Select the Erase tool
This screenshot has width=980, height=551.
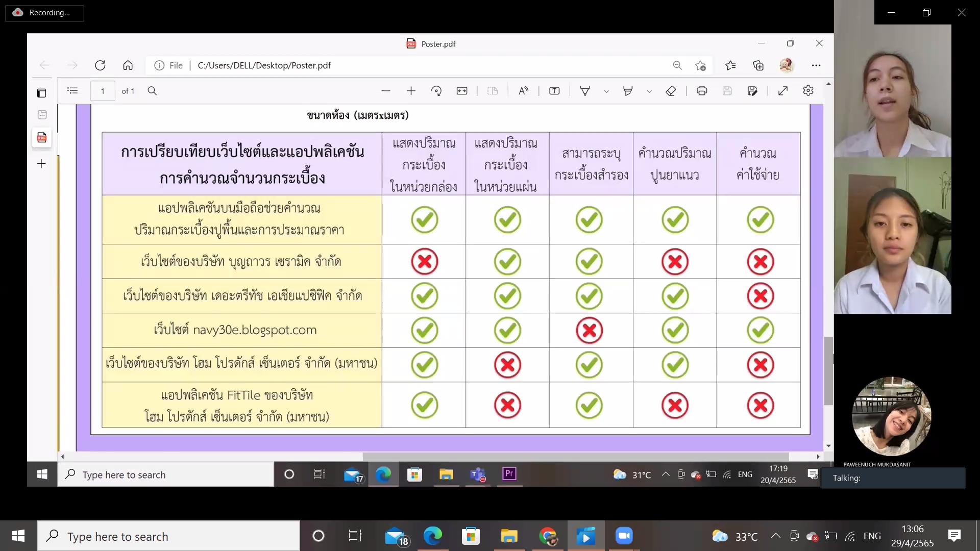pyautogui.click(x=671, y=91)
